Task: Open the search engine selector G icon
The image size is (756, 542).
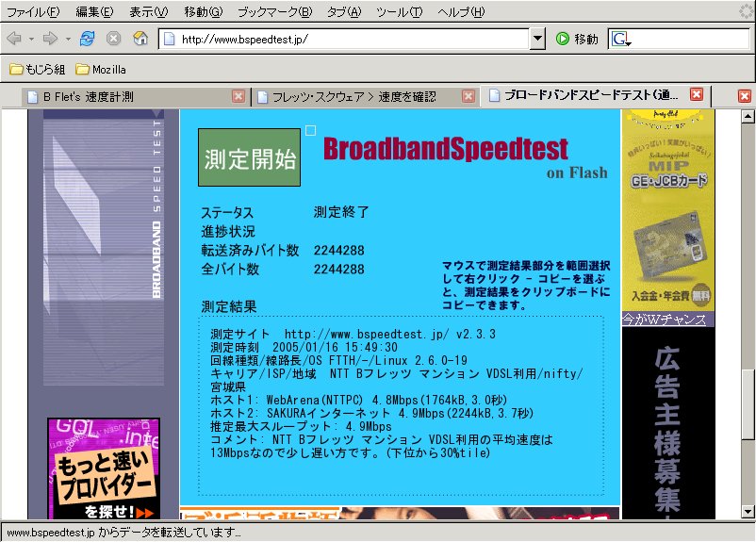Action: point(621,39)
